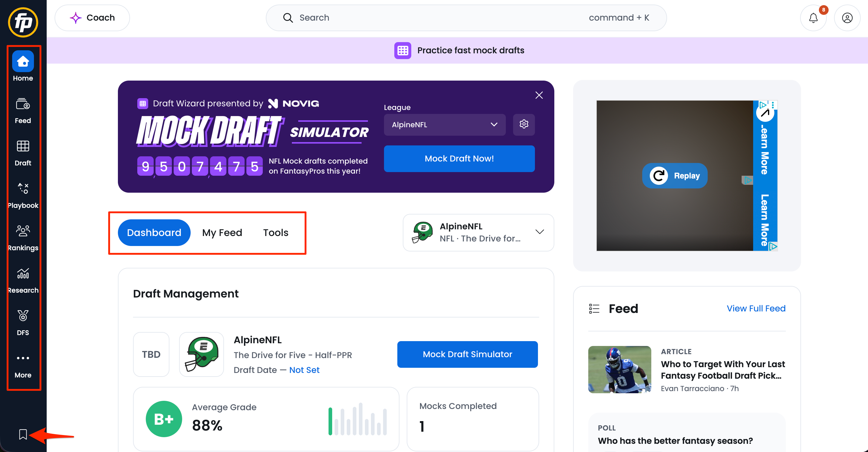This screenshot has width=868, height=452.
Task: Click the TBD draft slot box
Action: (x=151, y=354)
